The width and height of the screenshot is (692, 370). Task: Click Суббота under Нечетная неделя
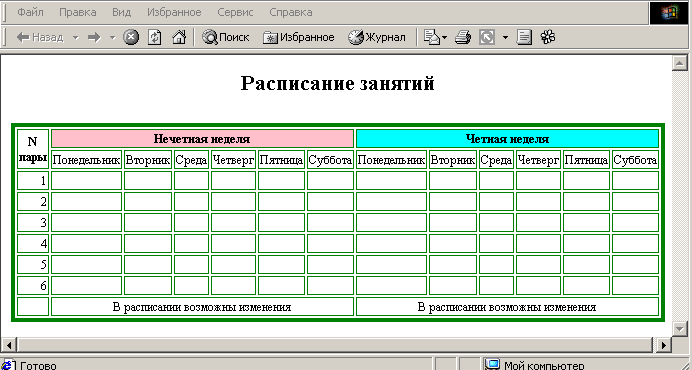(x=330, y=160)
